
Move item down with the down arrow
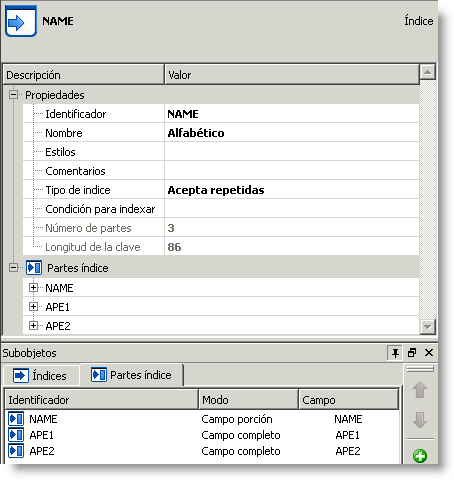[x=420, y=420]
